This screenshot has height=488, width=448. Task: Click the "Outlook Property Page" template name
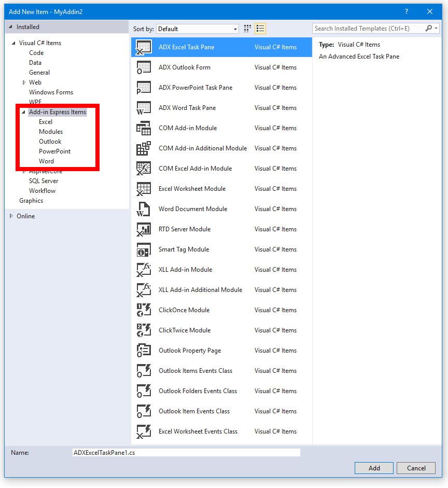tap(190, 351)
